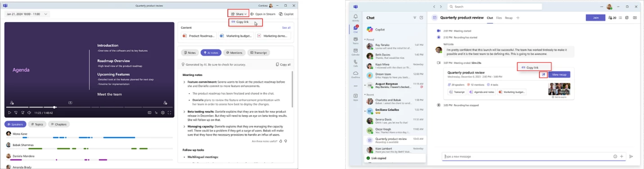Toggle fullscreen on the video player
644x169 pixels.
click(x=169, y=112)
